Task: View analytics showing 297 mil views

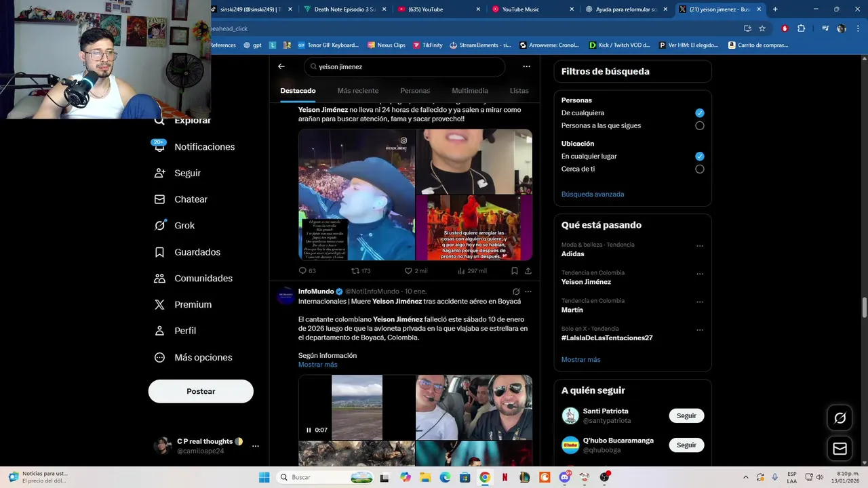Action: [472, 270]
